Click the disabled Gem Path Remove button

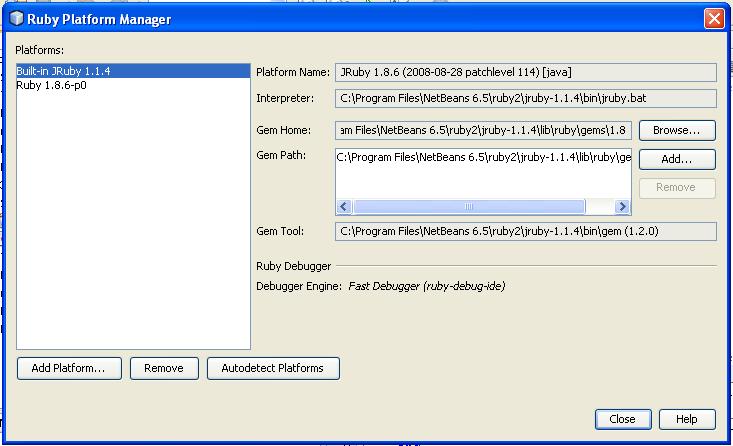point(677,188)
